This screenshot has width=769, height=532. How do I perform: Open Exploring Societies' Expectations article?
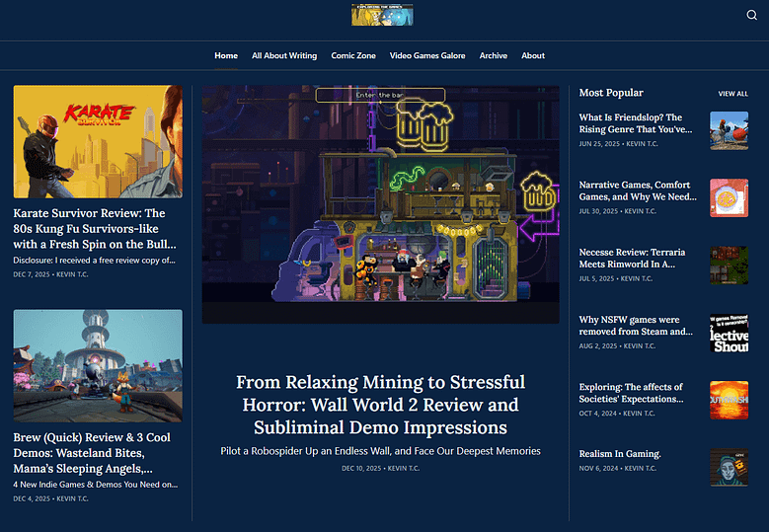[x=631, y=393]
